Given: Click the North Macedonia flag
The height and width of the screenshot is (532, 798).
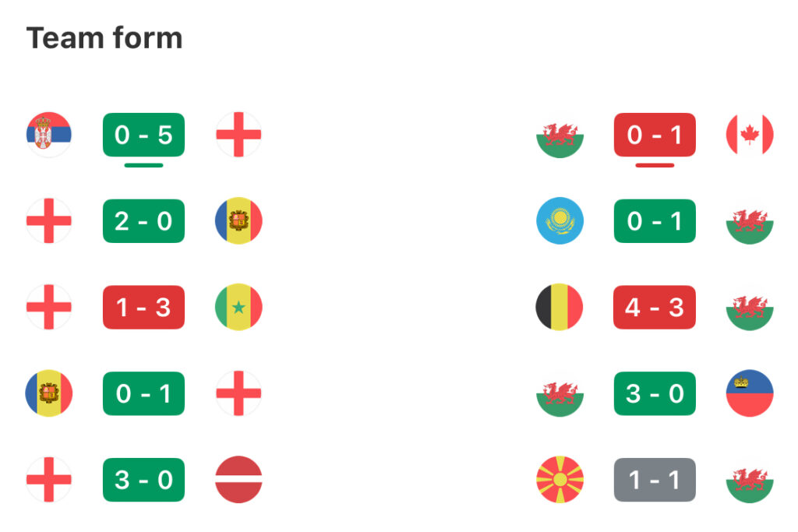Looking at the screenshot, I should pos(560,480).
